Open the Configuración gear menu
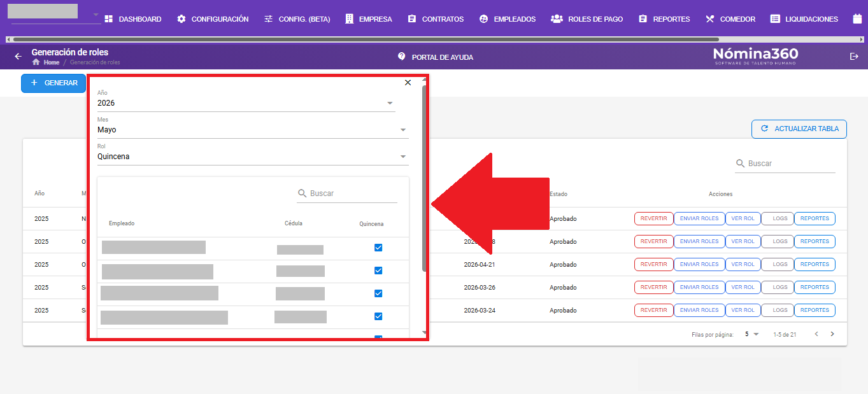Viewport: 868px width, 394px height. click(x=213, y=19)
